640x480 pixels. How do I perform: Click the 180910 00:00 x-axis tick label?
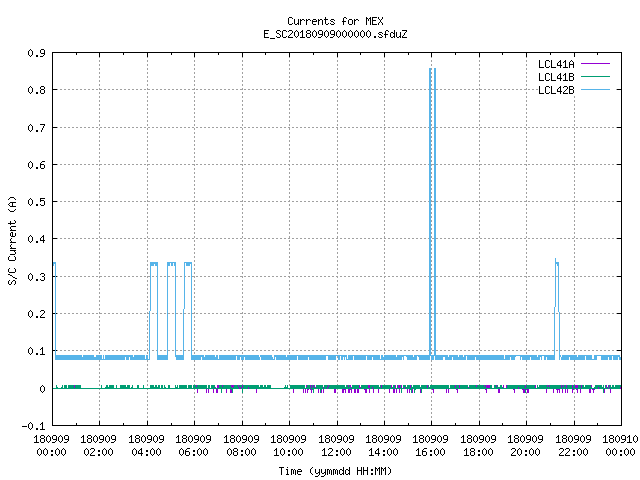click(x=620, y=446)
